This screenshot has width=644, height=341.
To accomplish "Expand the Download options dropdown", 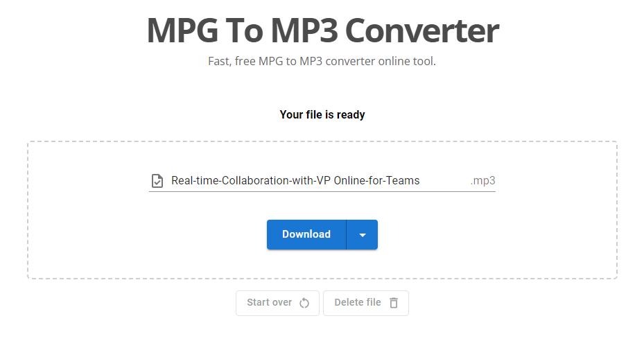I will pos(362,235).
